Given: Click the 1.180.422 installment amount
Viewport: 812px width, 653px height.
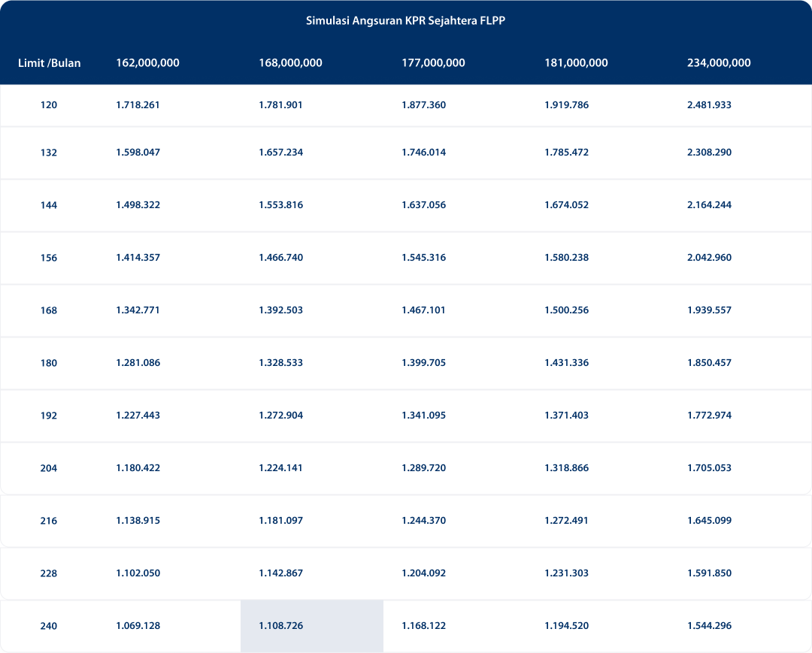Looking at the screenshot, I should (x=138, y=468).
